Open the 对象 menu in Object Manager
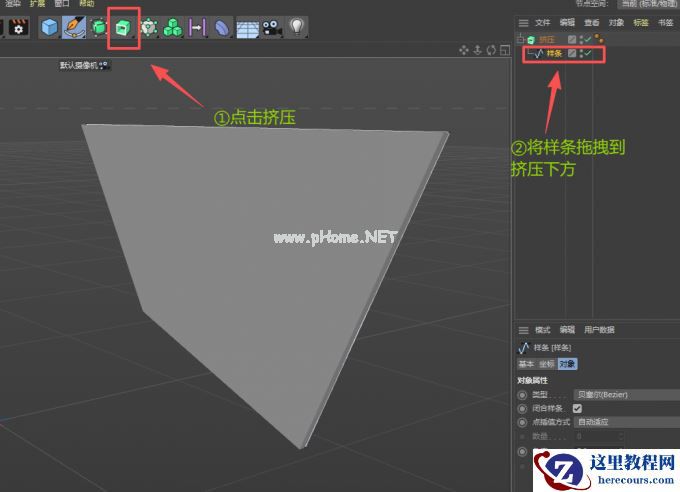The width and height of the screenshot is (680, 492). click(x=616, y=23)
